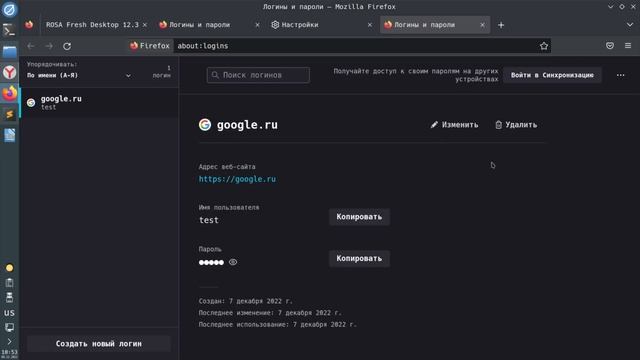Image resolution: width=640 pixels, height=360 pixels.
Task: Click the display settings tray icon
Action: point(9,327)
